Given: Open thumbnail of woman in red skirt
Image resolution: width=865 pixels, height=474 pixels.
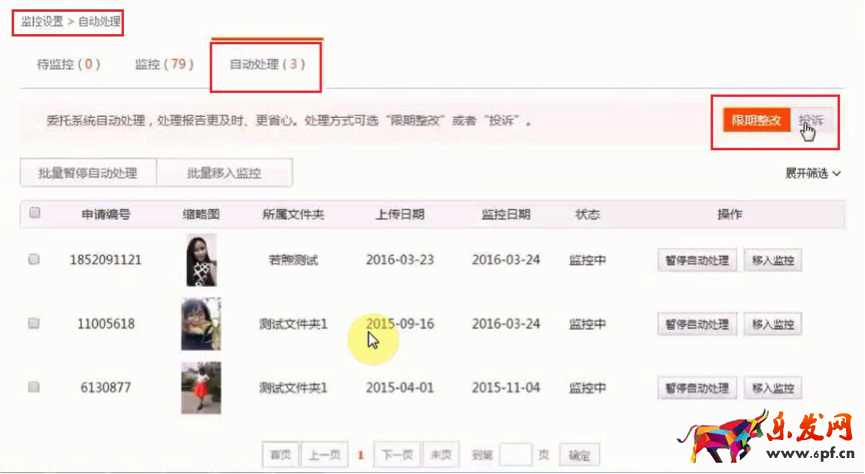Looking at the screenshot, I should 201,387.
